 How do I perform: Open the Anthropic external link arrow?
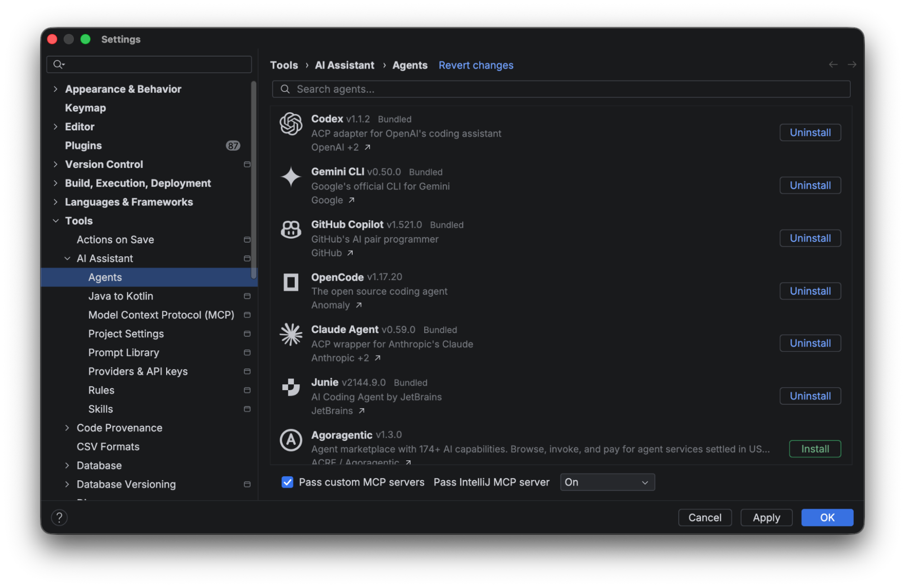coord(378,358)
